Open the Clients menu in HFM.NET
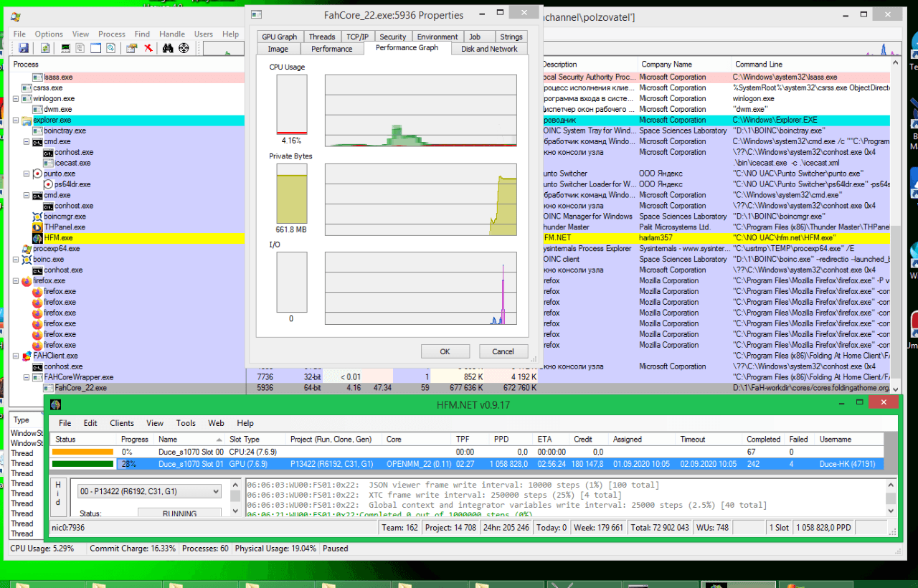The width and height of the screenshot is (918, 588). pos(122,423)
